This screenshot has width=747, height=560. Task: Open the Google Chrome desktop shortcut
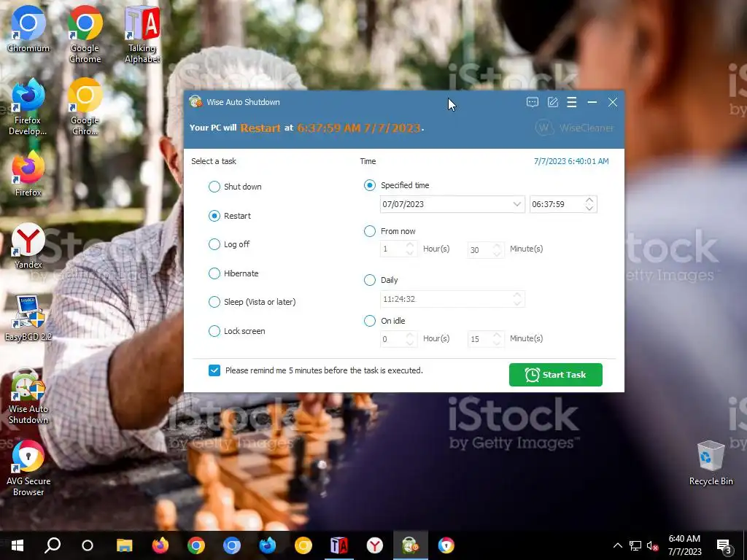pos(85,34)
